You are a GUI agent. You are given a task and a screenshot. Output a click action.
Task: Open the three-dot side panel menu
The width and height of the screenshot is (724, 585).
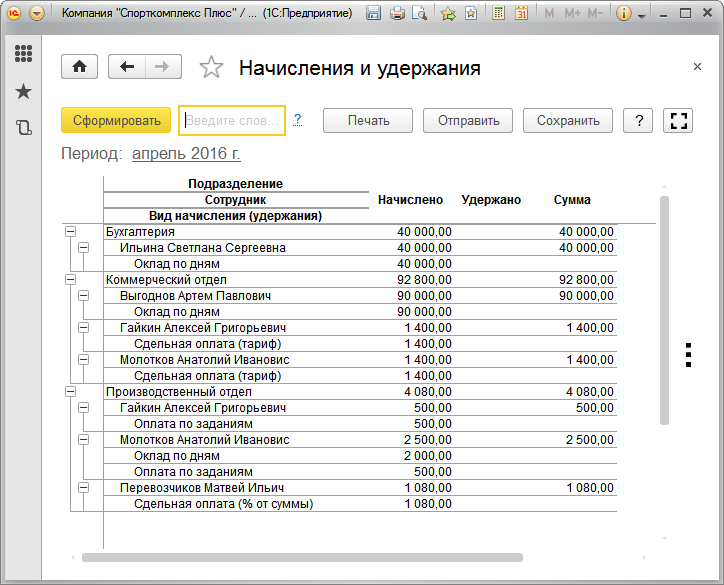(x=688, y=355)
